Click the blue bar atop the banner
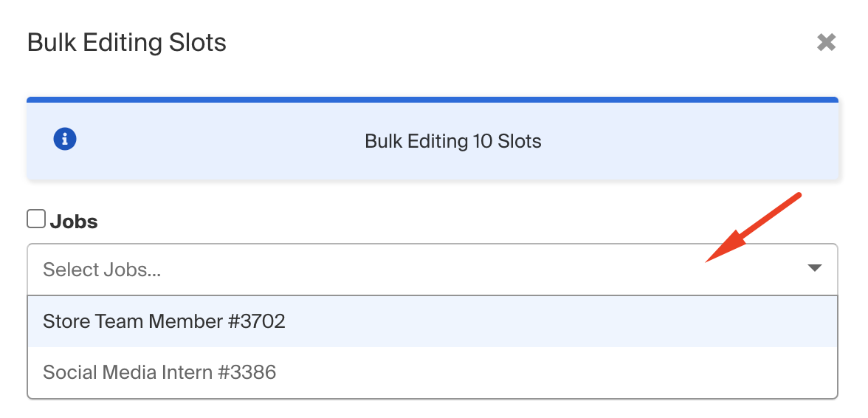 click(433, 100)
